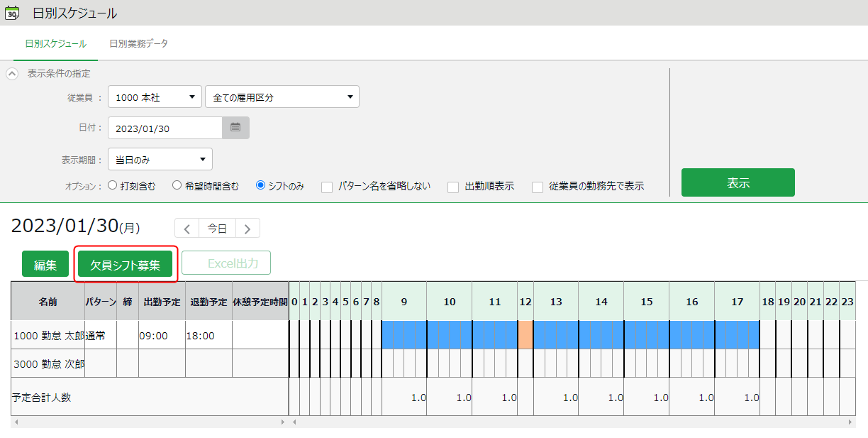This screenshot has height=438, width=868.
Task: Go to next day with right arrow
Action: (x=247, y=229)
